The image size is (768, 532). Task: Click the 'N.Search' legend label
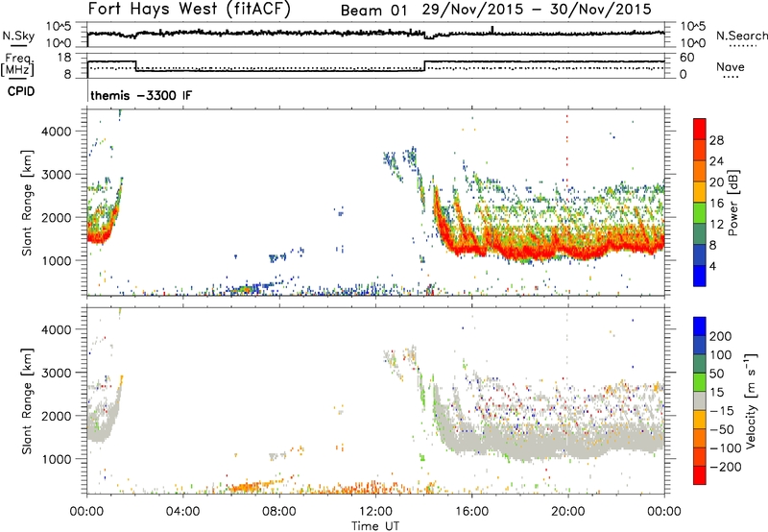(x=742, y=36)
